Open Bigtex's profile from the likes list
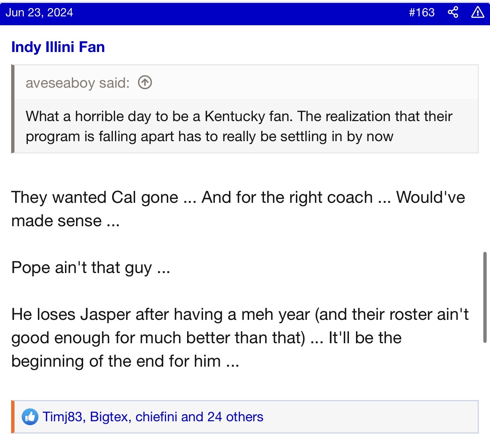Viewport: 490px width, 448px height. pyautogui.click(x=108, y=417)
